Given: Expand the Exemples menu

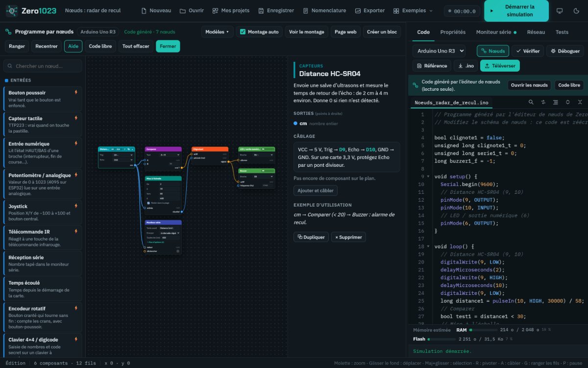Looking at the screenshot, I should click(x=414, y=11).
